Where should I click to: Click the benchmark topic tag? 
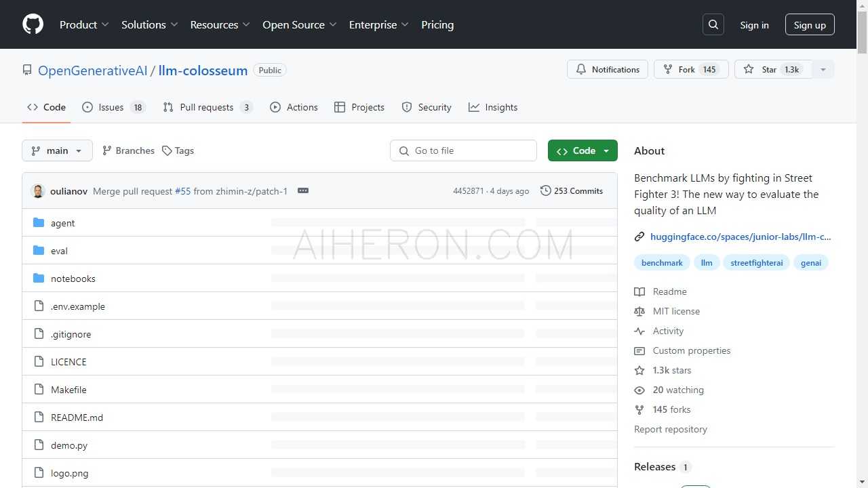pyautogui.click(x=662, y=263)
